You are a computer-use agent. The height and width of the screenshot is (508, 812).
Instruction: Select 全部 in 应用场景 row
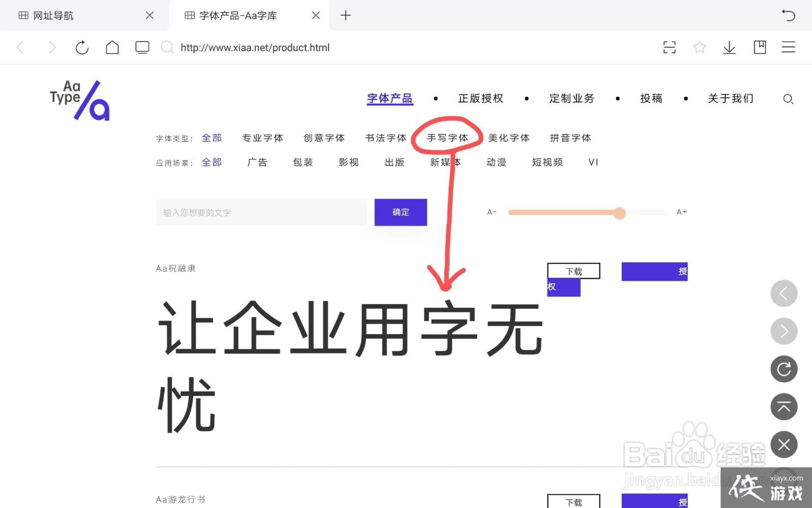[212, 163]
